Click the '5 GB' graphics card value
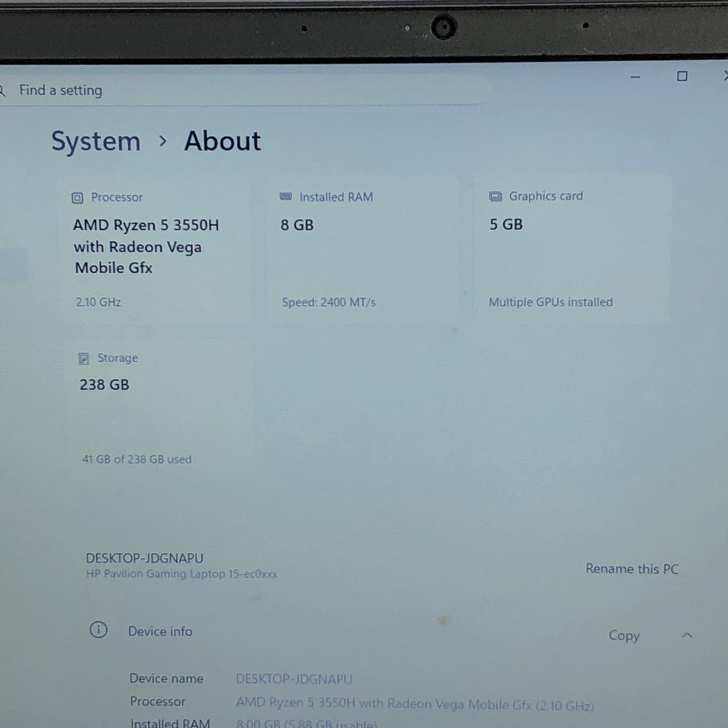 point(506,224)
